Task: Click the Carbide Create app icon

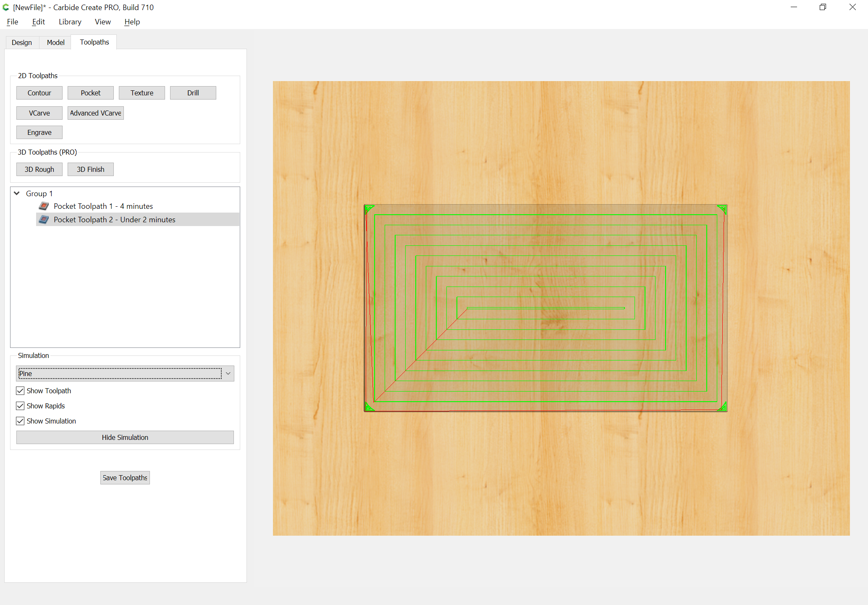Action: coord(6,8)
